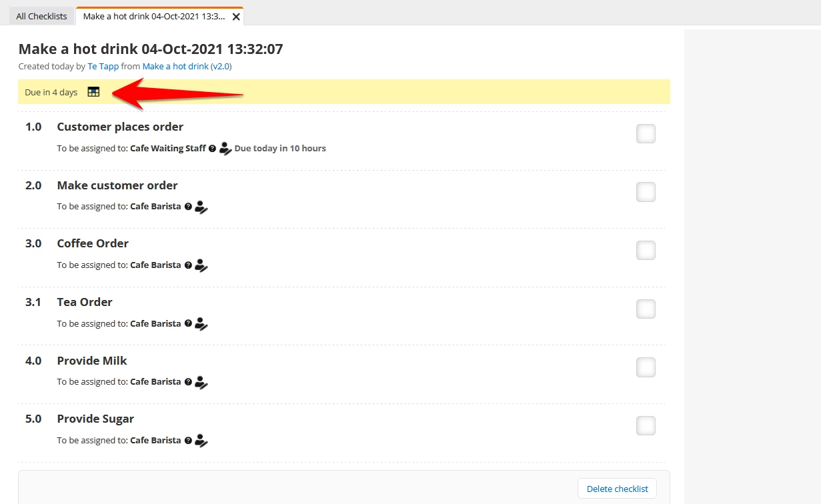Viewport: 821px width, 504px height.
Task: Click the help icon on Provide Sugar
Action: point(189,440)
